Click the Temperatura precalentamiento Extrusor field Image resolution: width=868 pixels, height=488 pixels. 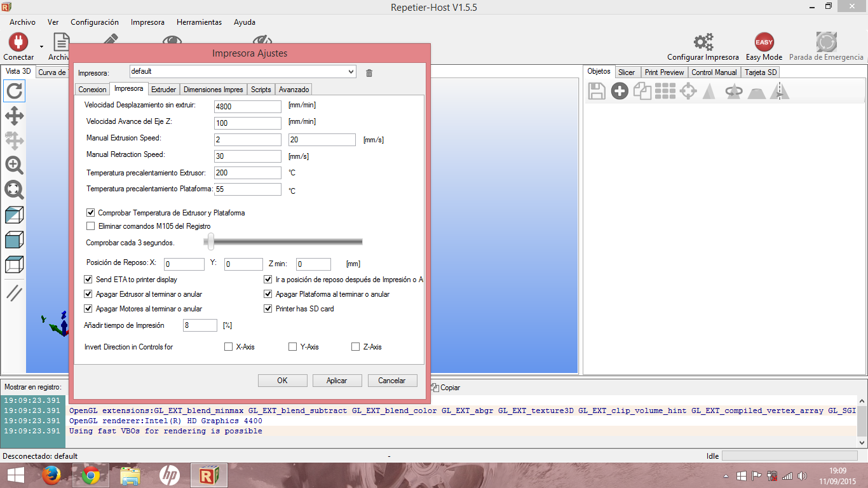tap(248, 173)
